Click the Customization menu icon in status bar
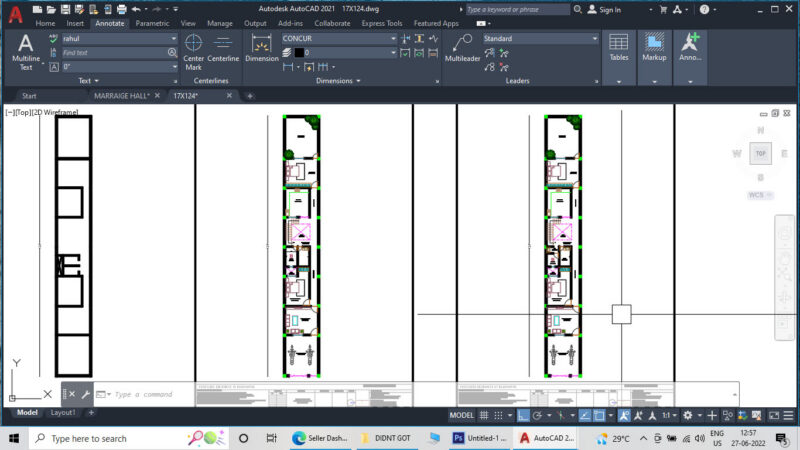The height and width of the screenshot is (450, 800). point(788,415)
